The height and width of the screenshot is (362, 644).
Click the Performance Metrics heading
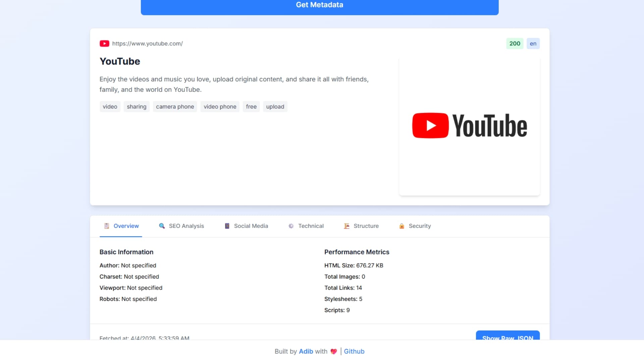[x=357, y=252]
